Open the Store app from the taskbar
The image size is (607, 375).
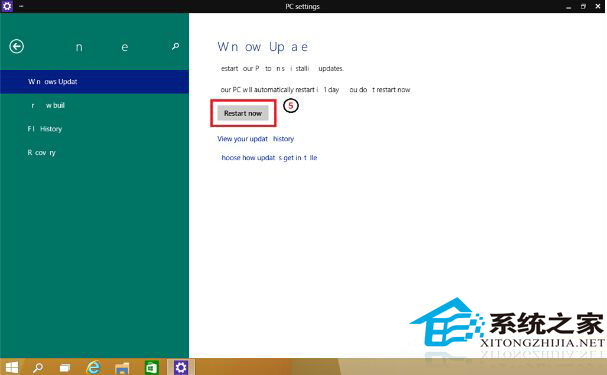click(151, 367)
